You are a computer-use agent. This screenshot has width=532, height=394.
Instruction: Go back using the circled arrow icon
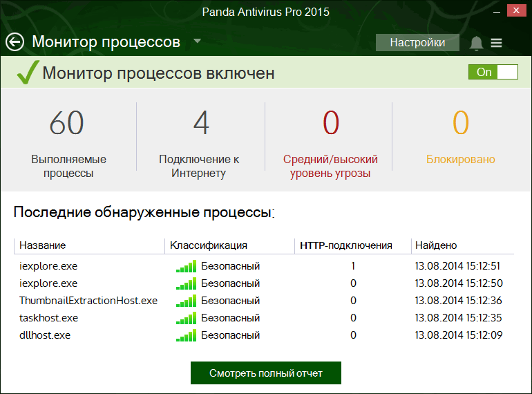click(15, 42)
